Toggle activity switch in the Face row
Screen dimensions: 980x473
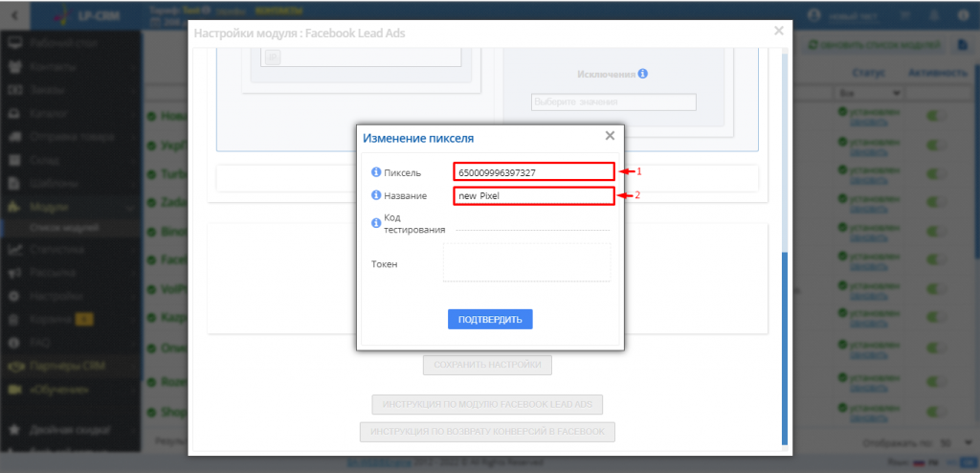click(937, 259)
